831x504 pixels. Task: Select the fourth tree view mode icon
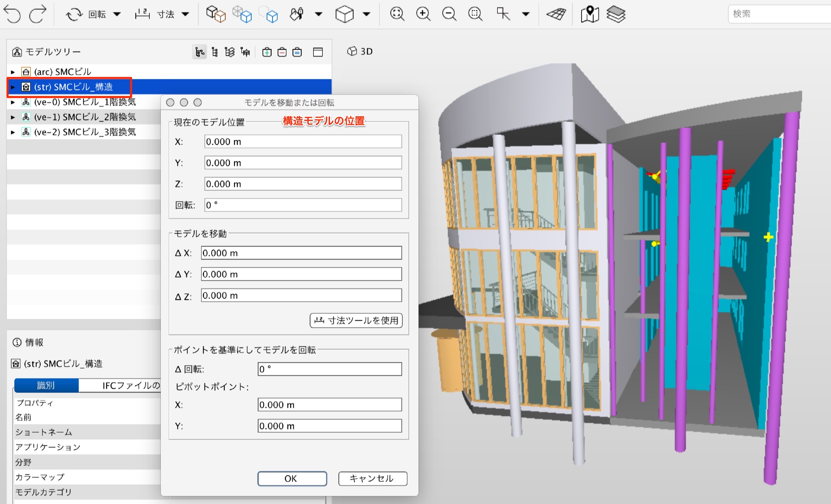[245, 52]
